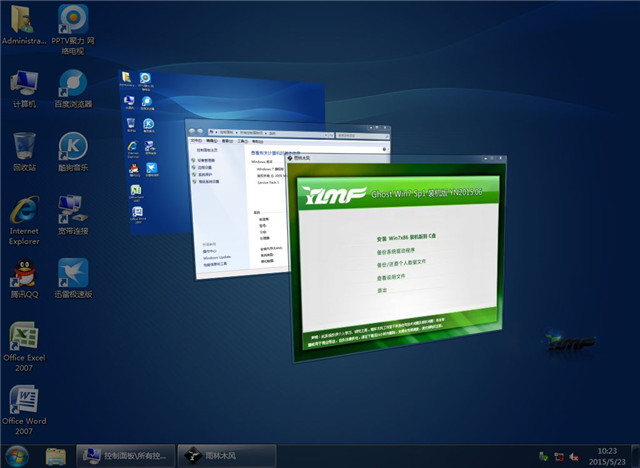The image size is (640, 468).
Task: Launch 迅雷极速版 from the main desktop
Action: pos(73,278)
